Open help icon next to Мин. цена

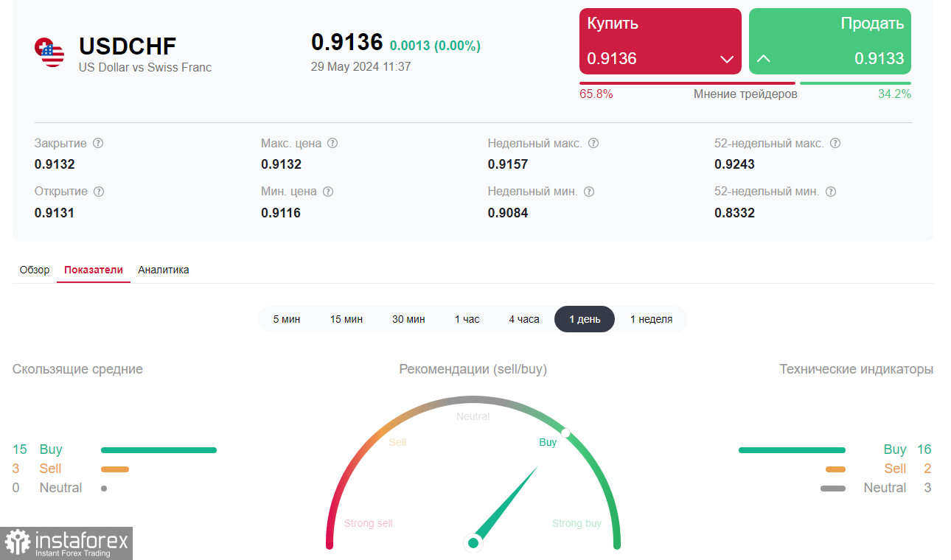[x=328, y=191]
